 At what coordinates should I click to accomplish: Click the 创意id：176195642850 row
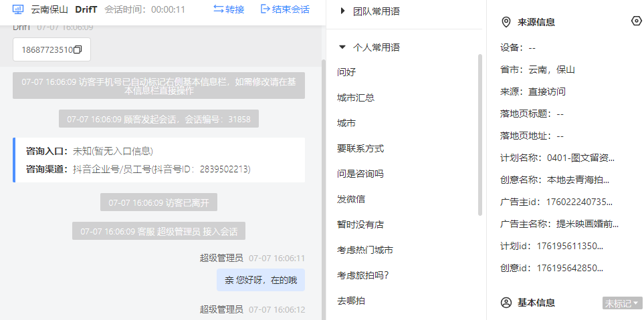coord(552,269)
